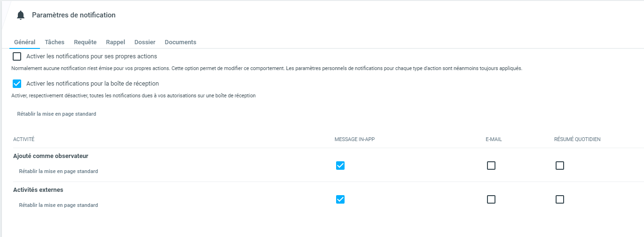Reset layout under Ajouté comme observateur
Viewport: 644px width, 237px height.
58,172
